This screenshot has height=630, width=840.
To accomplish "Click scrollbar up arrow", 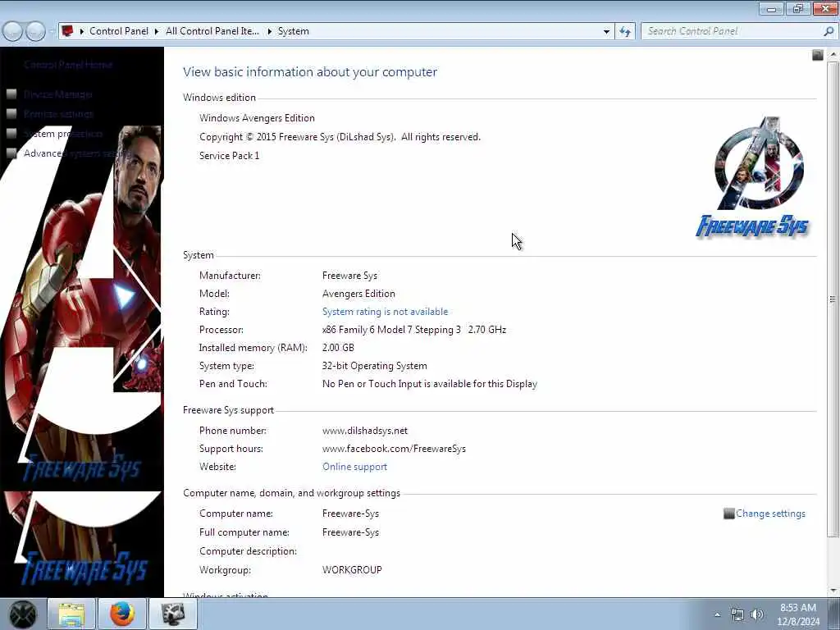I will [833, 54].
